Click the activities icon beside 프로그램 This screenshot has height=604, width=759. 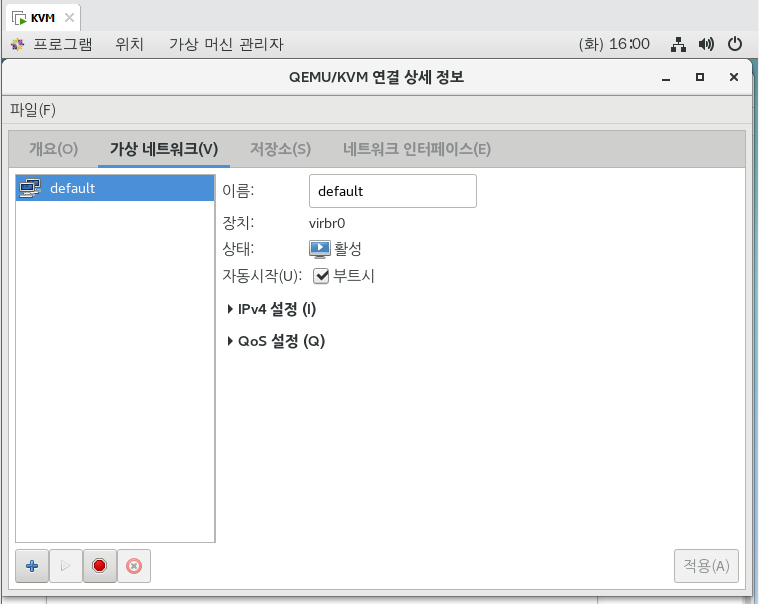coord(18,45)
